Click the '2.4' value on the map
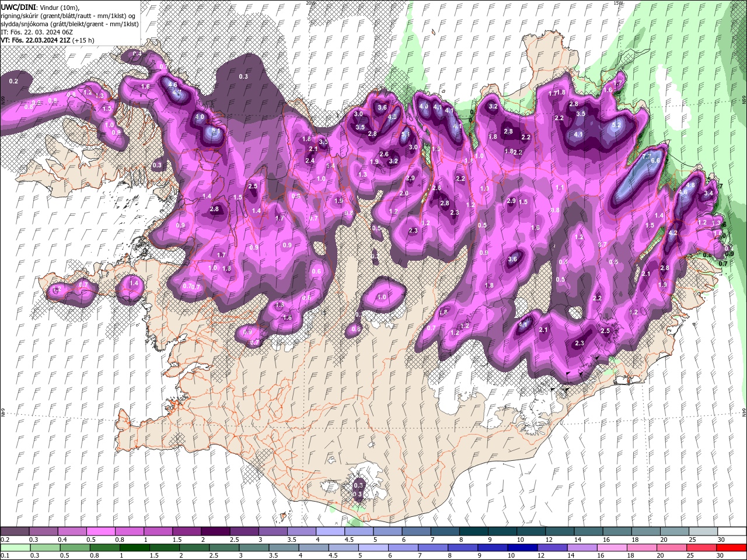747x560 pixels. 310,161
